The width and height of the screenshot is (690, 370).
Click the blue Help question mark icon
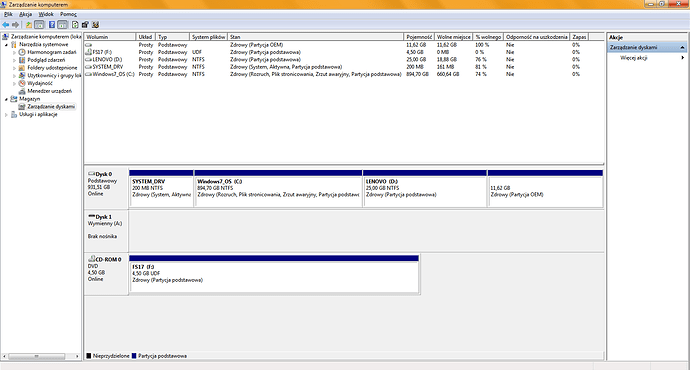click(52, 25)
